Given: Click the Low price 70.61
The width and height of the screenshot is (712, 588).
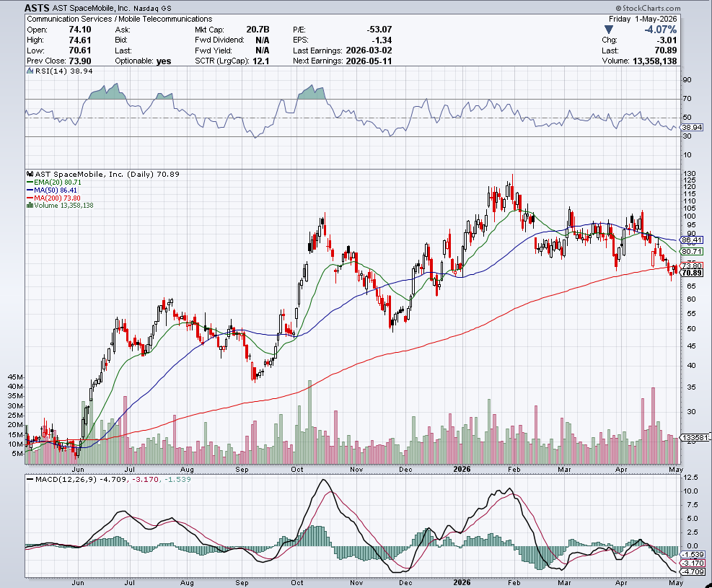Looking at the screenshot, I should coord(80,51).
